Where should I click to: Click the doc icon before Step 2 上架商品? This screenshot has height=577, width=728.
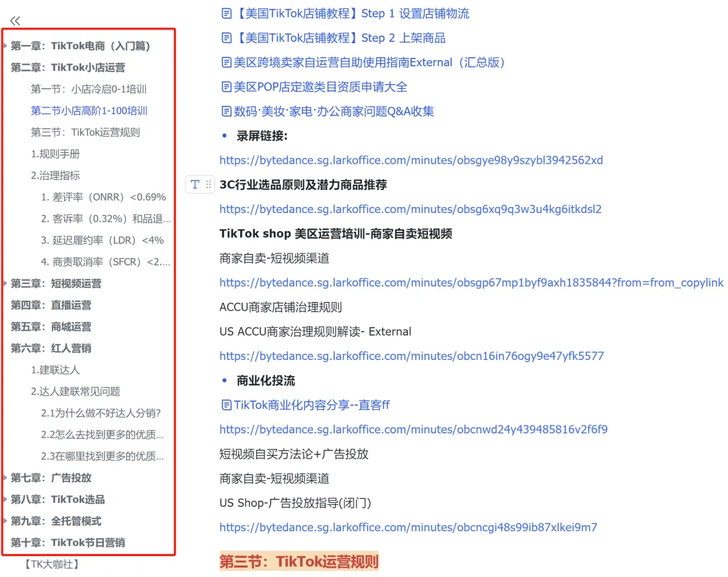coord(226,38)
